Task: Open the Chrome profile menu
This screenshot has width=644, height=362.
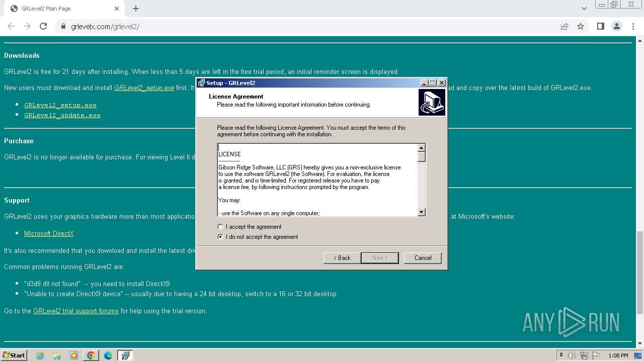Action: point(617,26)
